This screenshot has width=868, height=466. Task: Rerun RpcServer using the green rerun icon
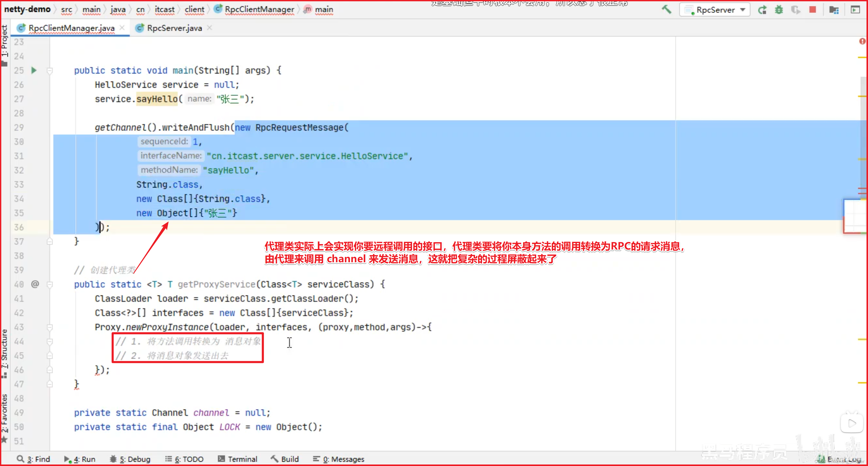762,10
